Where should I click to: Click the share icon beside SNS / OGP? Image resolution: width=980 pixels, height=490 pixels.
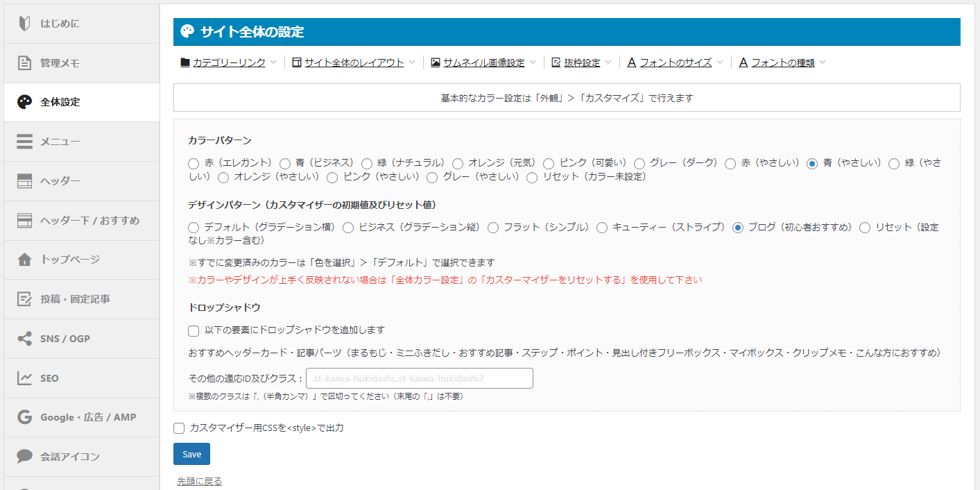[24, 339]
